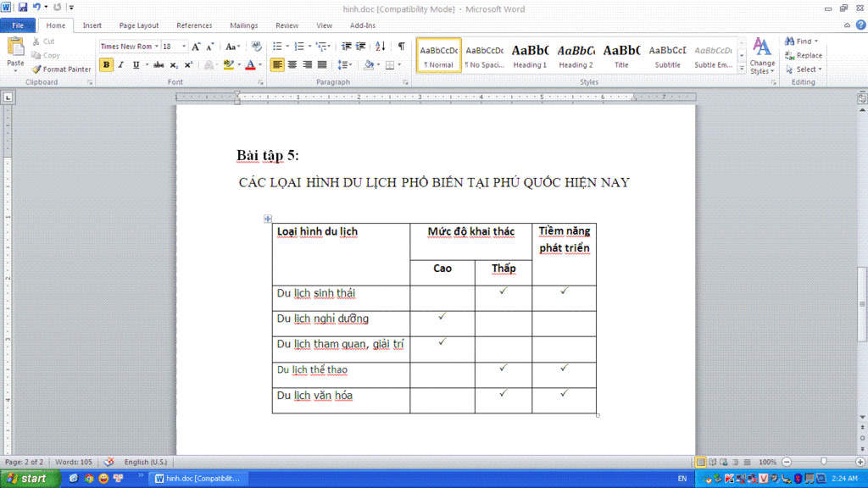Click the font color red A swatch
Screen dimensions: 868x488
click(249, 65)
